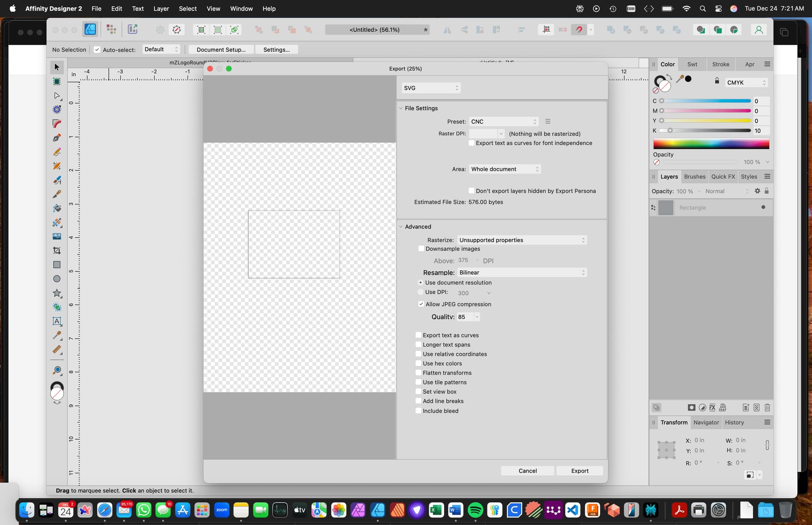
Task: Open the Layer menu
Action: pyautogui.click(x=161, y=8)
